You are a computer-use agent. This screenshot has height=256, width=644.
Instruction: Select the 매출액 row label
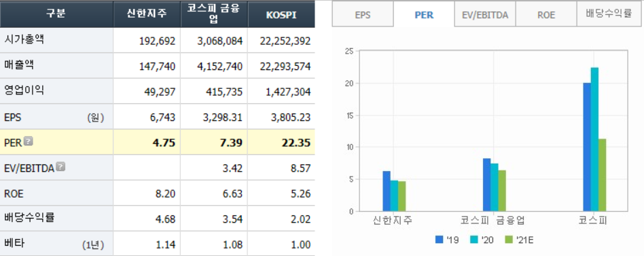coord(19,65)
